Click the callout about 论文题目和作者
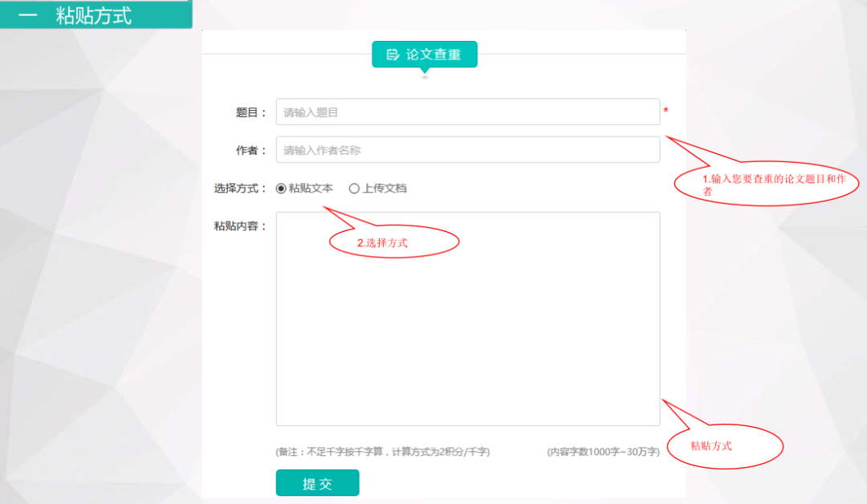This screenshot has height=504, width=867. coord(767,185)
